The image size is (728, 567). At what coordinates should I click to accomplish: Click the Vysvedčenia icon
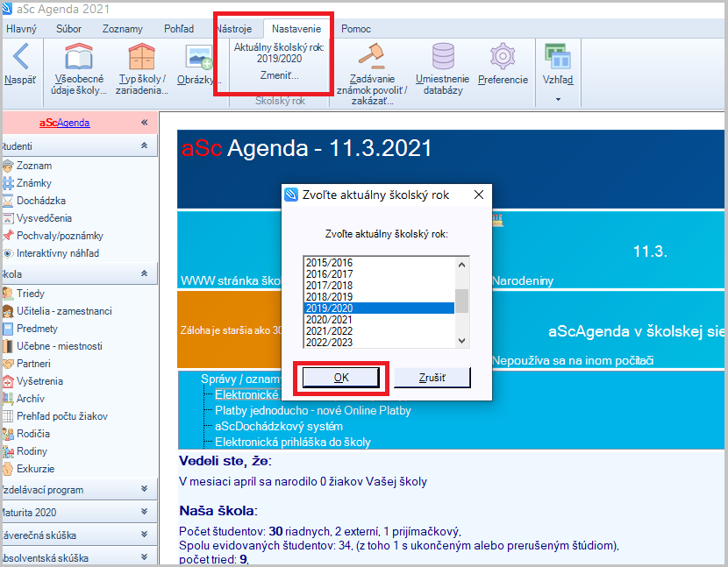(x=8, y=218)
